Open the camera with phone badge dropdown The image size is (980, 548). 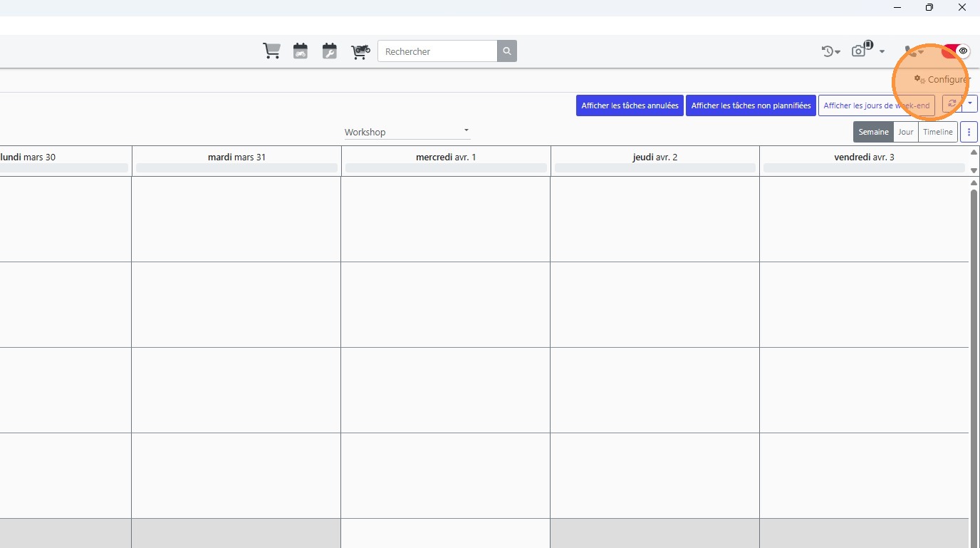pos(868,50)
